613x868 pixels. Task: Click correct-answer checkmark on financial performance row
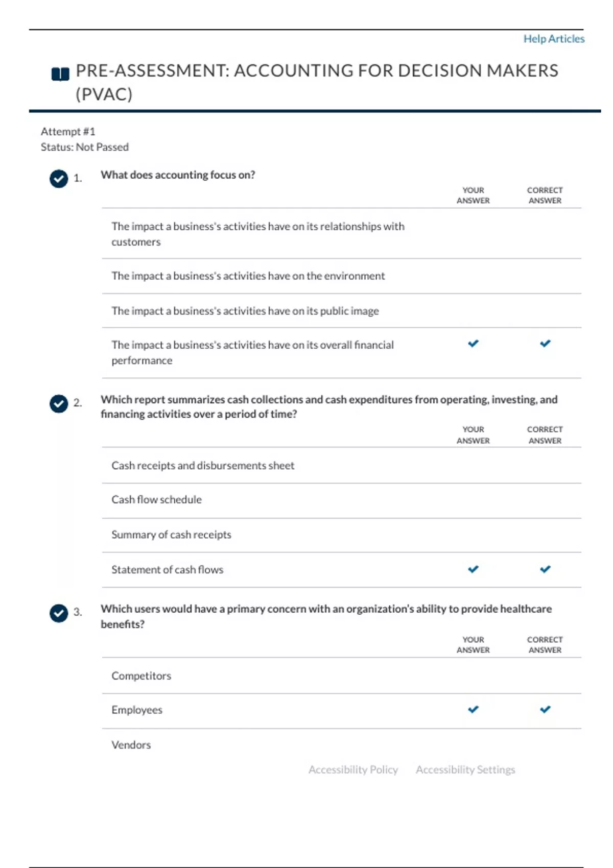[546, 344]
